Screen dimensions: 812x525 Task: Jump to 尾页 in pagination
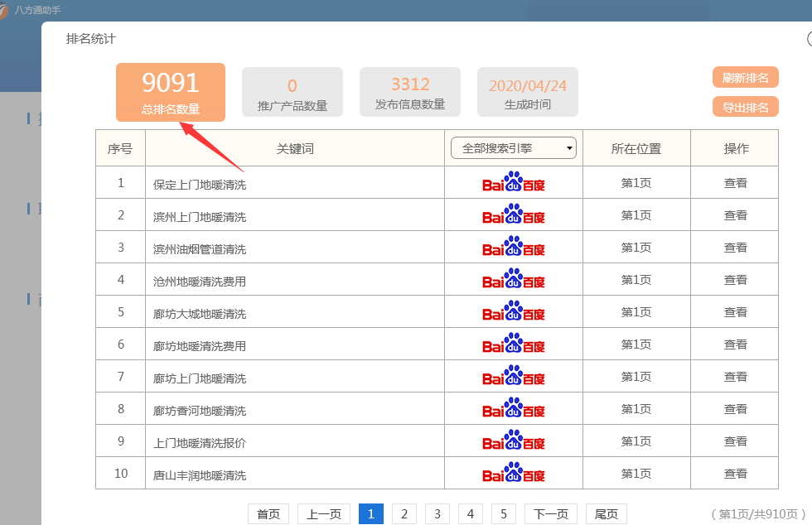pyautogui.click(x=607, y=514)
